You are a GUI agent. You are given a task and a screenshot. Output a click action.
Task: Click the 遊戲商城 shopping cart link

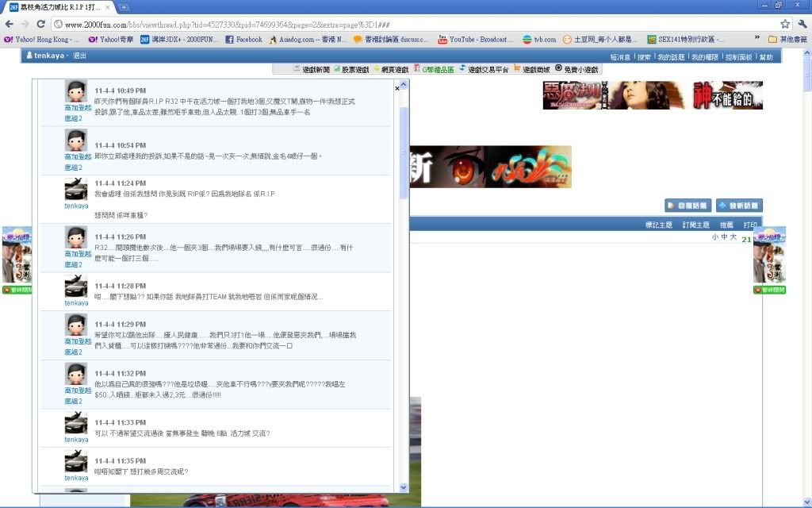click(531, 69)
